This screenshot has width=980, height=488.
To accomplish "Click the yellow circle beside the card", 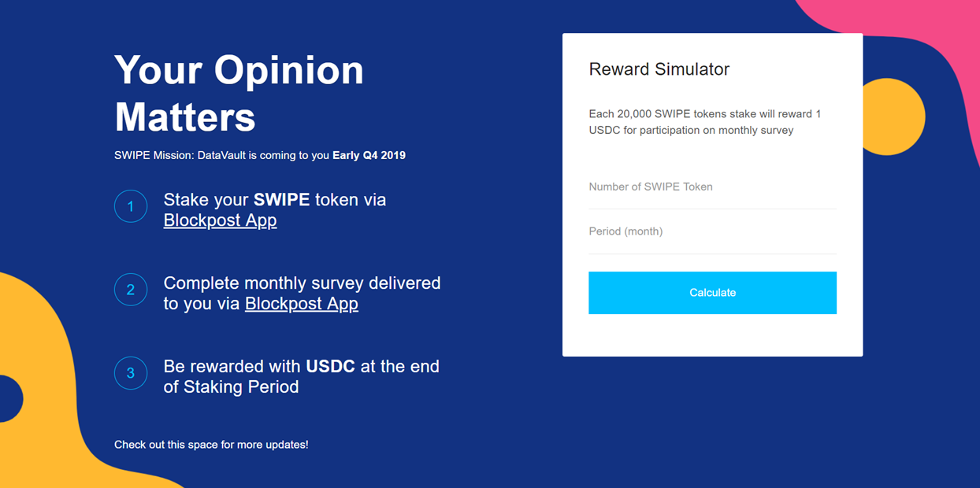I will tap(898, 116).
